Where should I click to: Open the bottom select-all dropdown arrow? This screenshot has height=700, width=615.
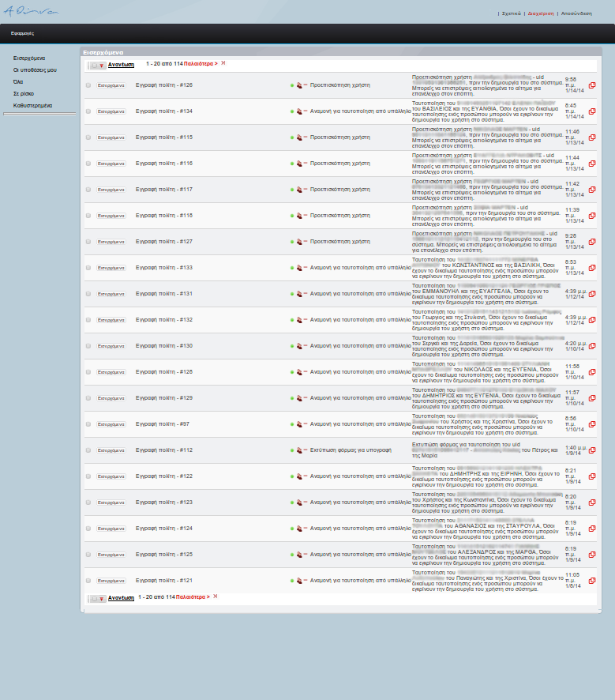tap(101, 599)
